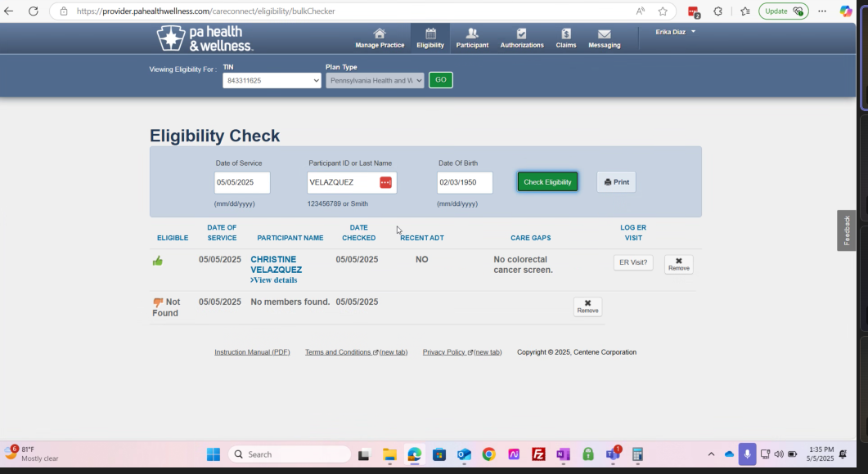This screenshot has height=474, width=868.
Task: Click RECENT ADT column header
Action: [x=422, y=238]
